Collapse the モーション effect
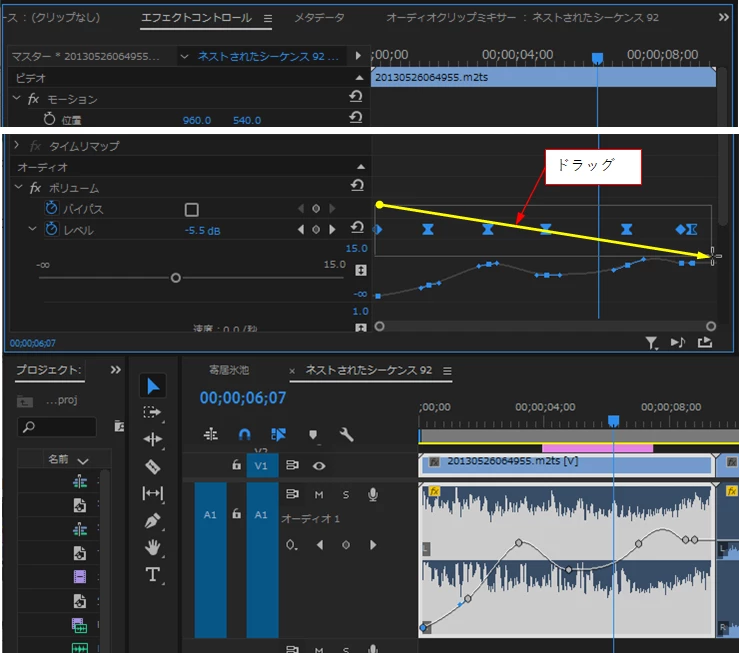 pyautogui.click(x=17, y=98)
